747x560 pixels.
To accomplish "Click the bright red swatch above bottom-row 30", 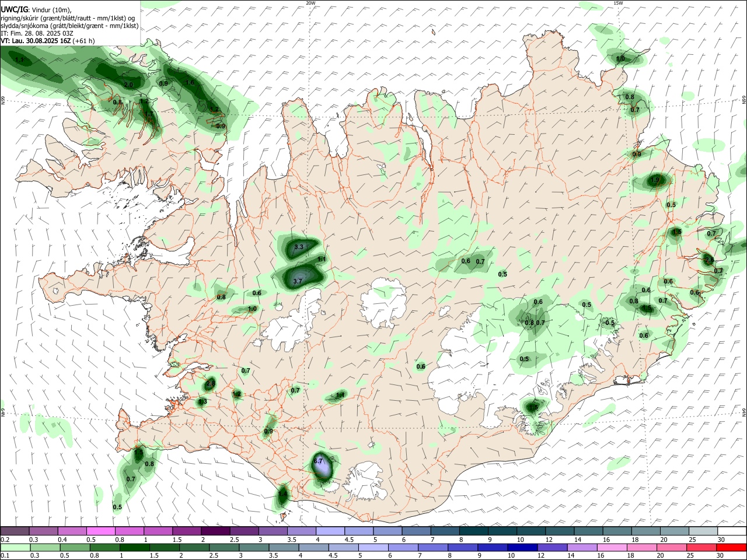I will click(732, 548).
